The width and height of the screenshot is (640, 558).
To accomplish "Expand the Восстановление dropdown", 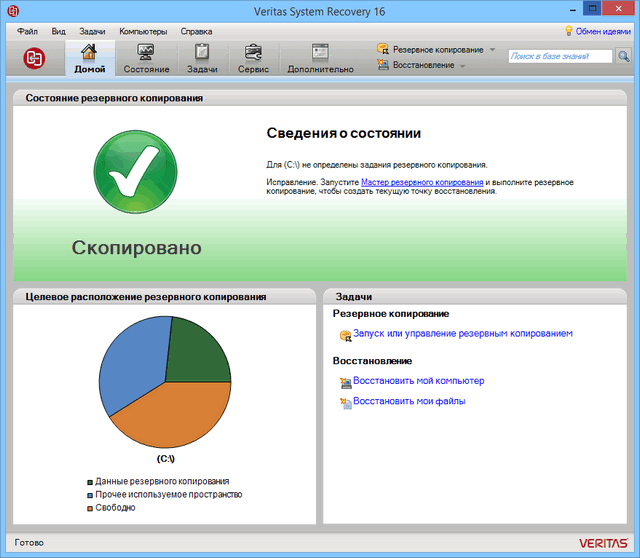I will click(463, 65).
